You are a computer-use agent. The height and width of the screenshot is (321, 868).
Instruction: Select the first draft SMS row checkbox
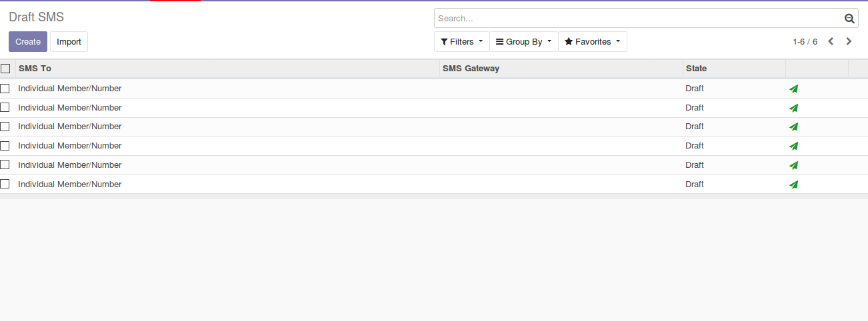[5, 89]
